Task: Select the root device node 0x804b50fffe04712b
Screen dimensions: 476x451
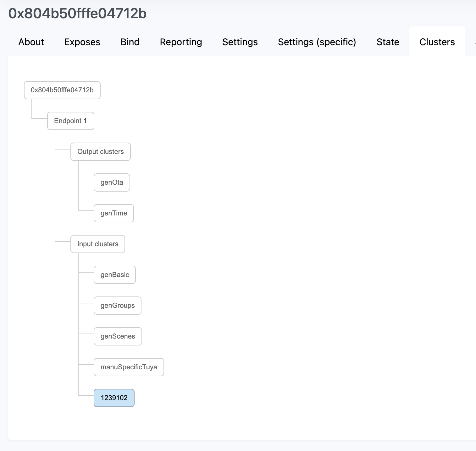Action: pos(62,90)
